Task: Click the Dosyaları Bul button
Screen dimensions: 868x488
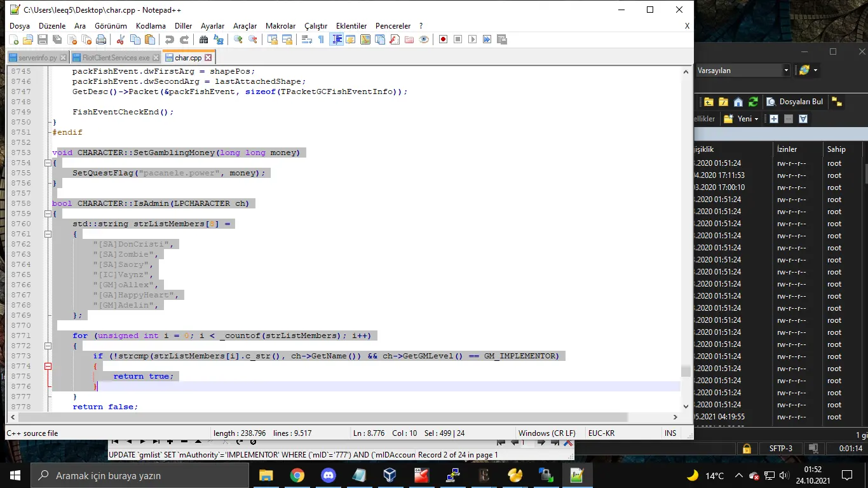Action: point(795,102)
